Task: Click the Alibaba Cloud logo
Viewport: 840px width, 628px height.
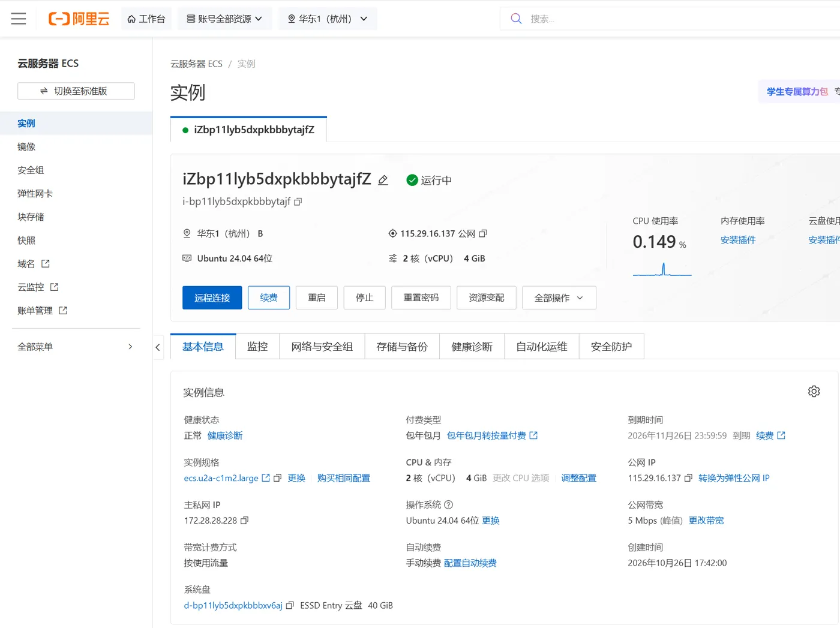Action: coord(79,19)
